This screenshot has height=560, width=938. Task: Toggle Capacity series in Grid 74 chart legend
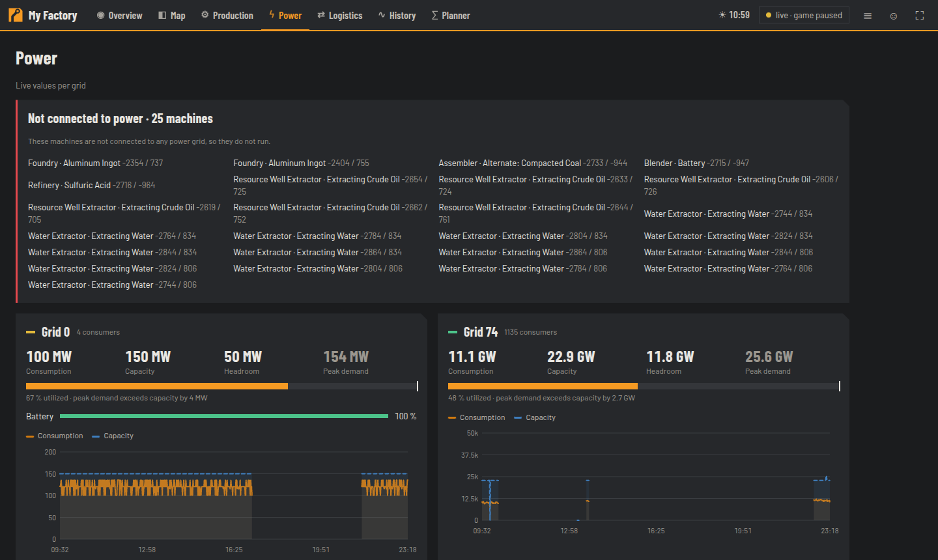[x=535, y=418]
